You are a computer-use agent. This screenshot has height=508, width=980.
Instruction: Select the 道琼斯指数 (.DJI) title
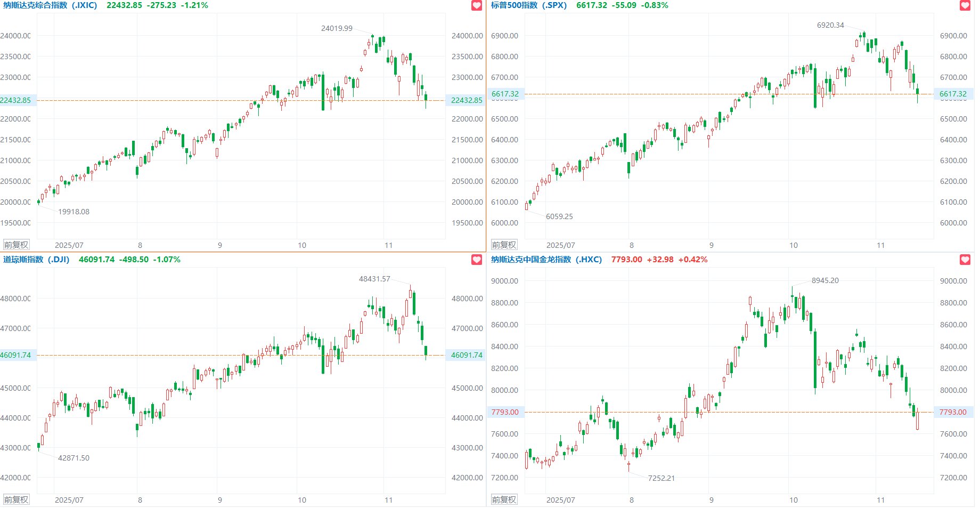[x=36, y=260]
